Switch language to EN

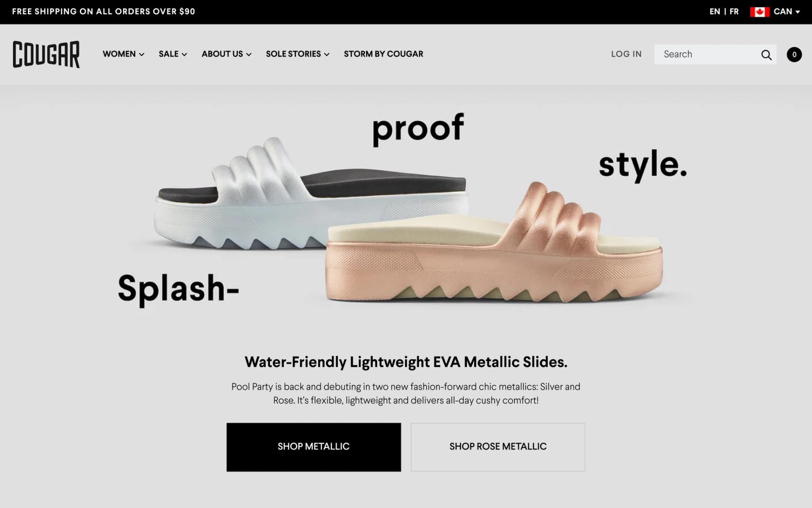(715, 12)
